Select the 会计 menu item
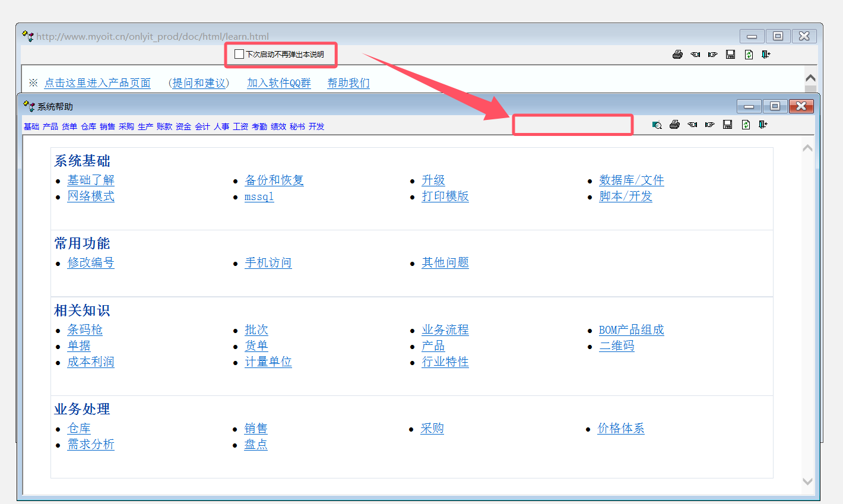Viewport: 843px width, 504px height. click(202, 126)
